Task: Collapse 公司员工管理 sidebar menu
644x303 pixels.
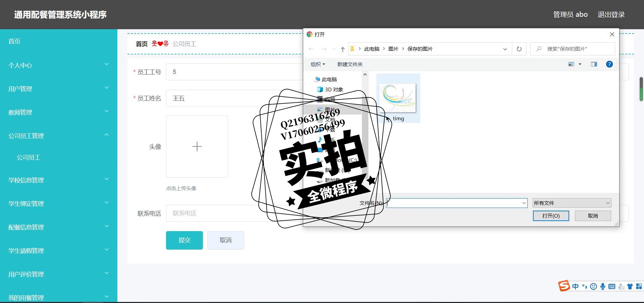Action: [x=59, y=136]
